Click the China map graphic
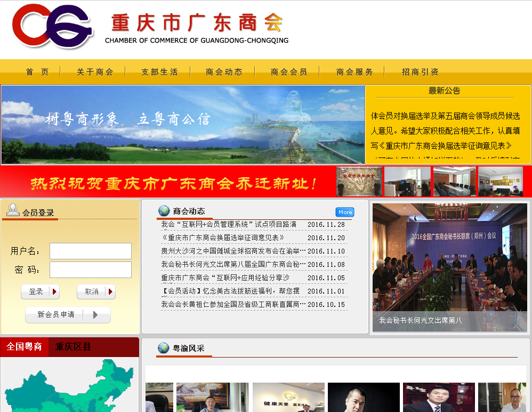The image size is (532, 412). (x=69, y=385)
